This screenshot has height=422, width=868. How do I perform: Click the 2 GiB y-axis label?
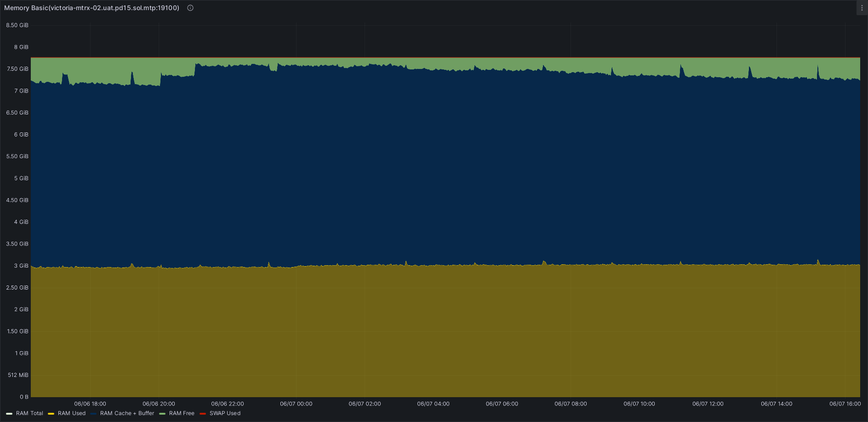(x=21, y=309)
